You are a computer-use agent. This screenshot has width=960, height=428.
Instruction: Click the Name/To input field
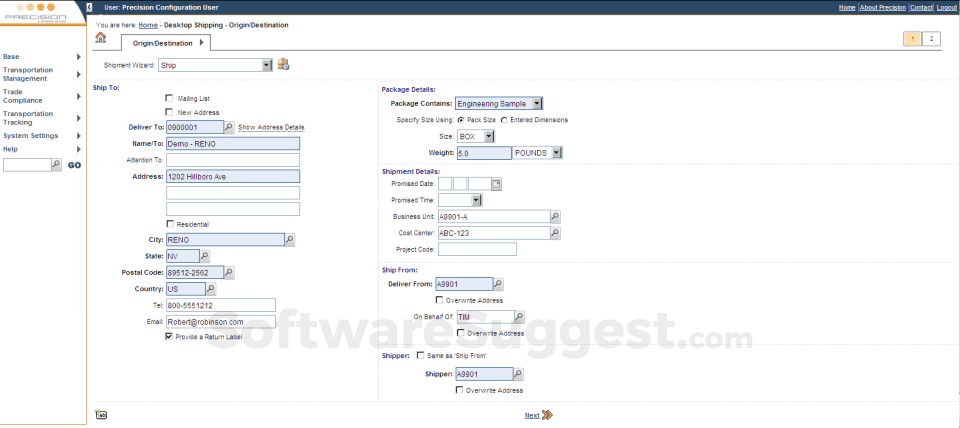coord(233,143)
